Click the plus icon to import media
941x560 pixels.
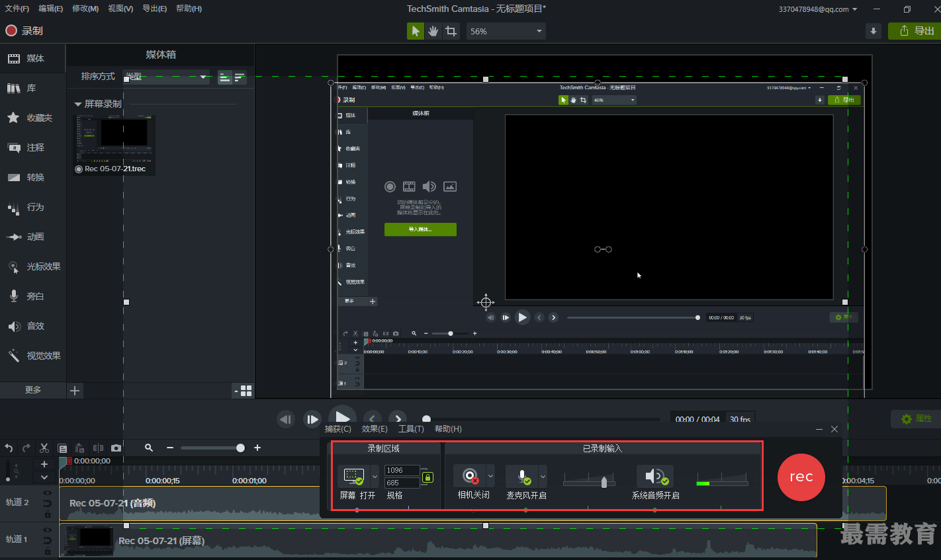[x=75, y=391]
